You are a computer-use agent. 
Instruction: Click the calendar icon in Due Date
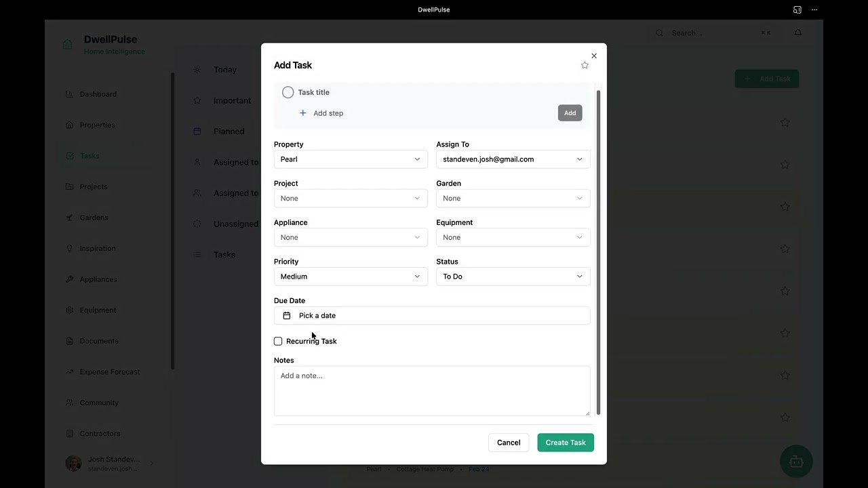tap(287, 316)
